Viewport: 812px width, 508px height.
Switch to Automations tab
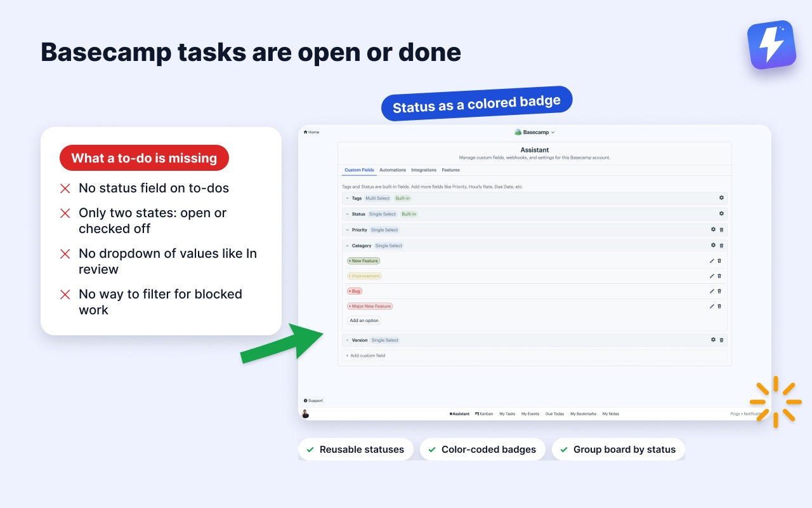pyautogui.click(x=393, y=170)
